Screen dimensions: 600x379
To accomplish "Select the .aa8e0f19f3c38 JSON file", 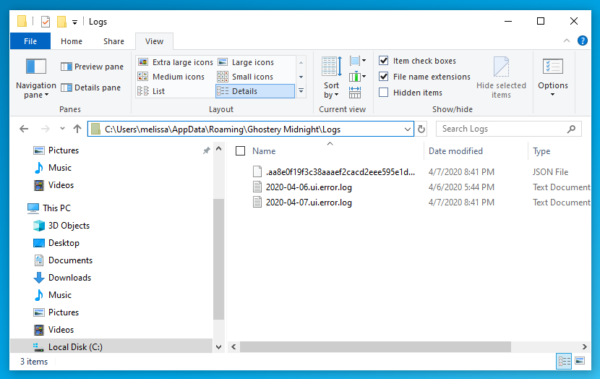I will [x=334, y=172].
